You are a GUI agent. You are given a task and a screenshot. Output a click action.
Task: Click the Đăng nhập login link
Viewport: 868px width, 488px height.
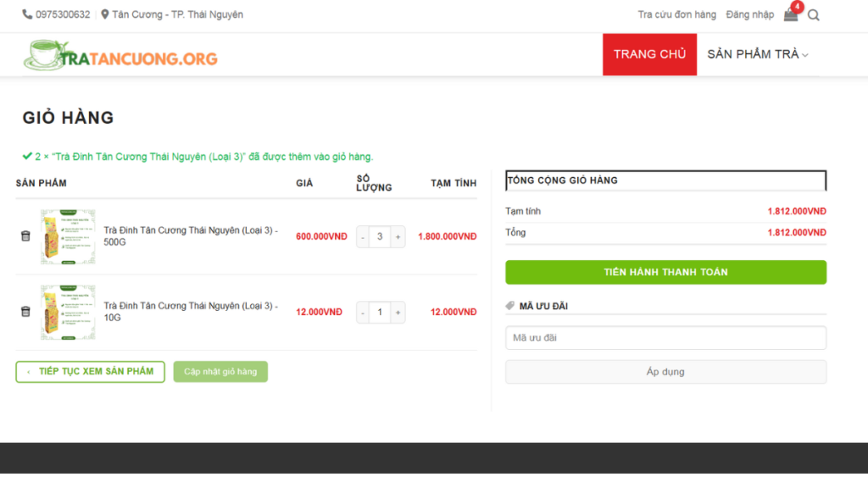(750, 15)
